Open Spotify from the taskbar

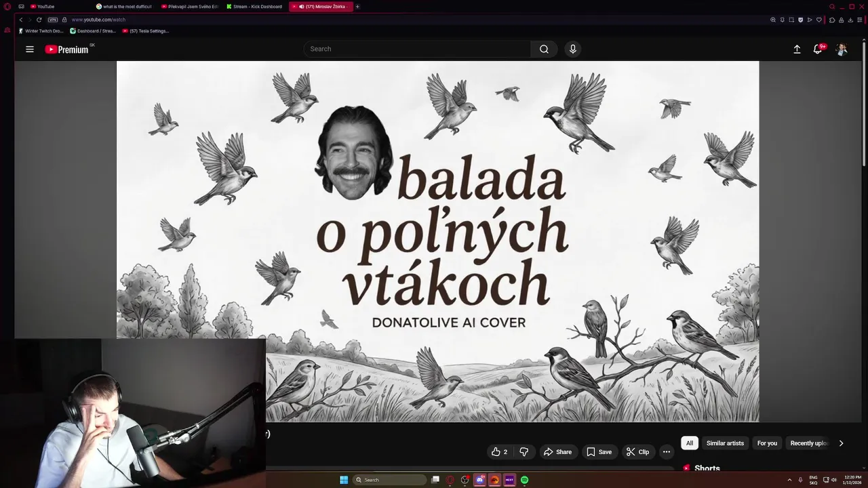pos(524,480)
